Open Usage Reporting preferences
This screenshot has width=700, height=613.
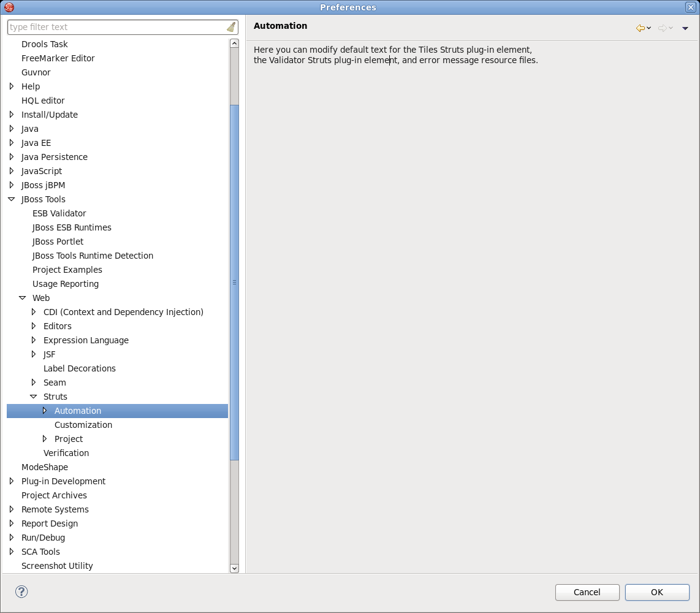[66, 284]
